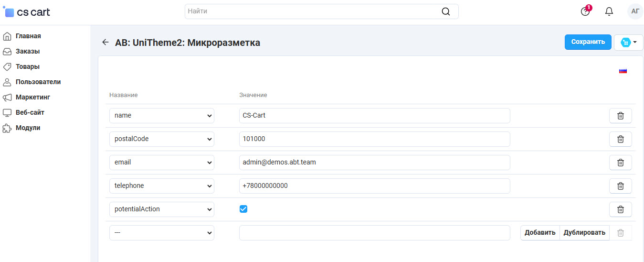Uncheck the potentialAction checkbox

point(243,209)
